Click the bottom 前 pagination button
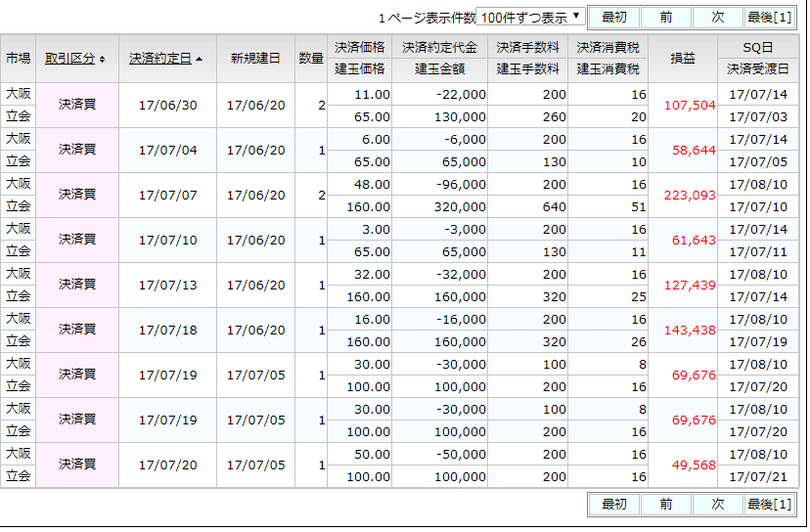 coord(665,505)
